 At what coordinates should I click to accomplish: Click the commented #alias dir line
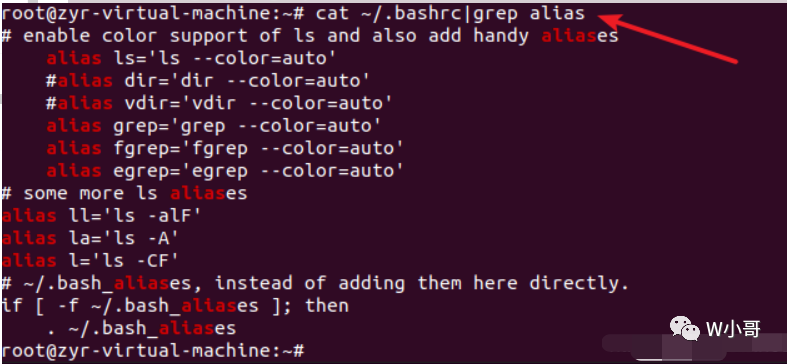coord(208,81)
